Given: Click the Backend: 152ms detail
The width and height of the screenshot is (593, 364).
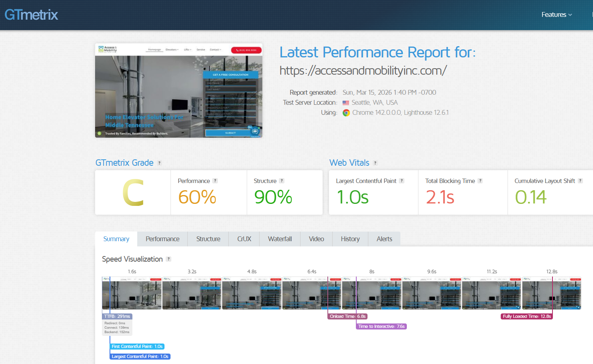Looking at the screenshot, I should pyautogui.click(x=117, y=332).
